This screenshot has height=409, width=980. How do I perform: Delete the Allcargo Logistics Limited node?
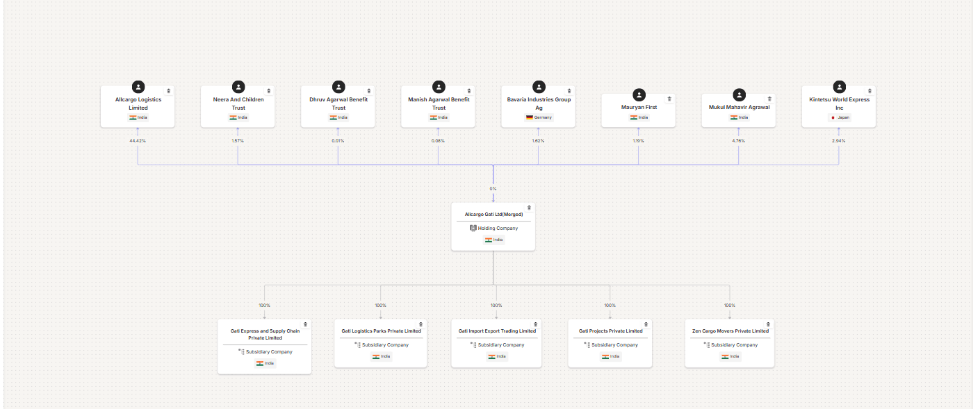coord(169,91)
